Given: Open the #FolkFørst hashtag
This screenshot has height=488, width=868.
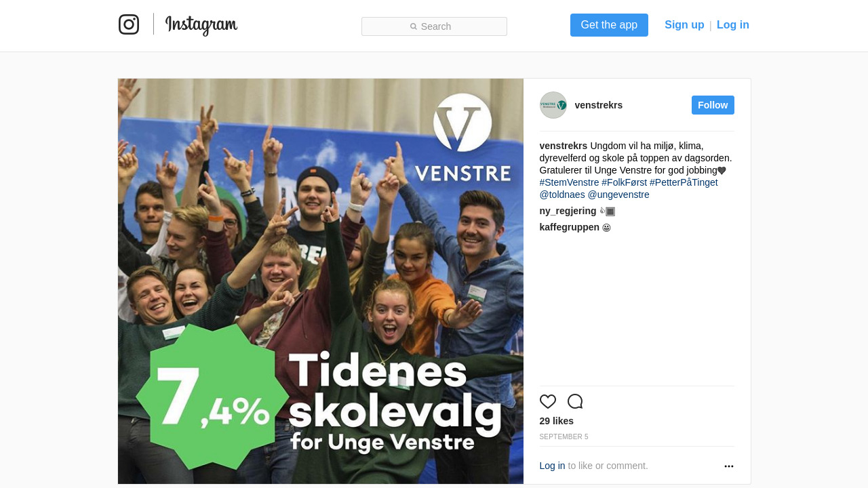Looking at the screenshot, I should point(625,182).
